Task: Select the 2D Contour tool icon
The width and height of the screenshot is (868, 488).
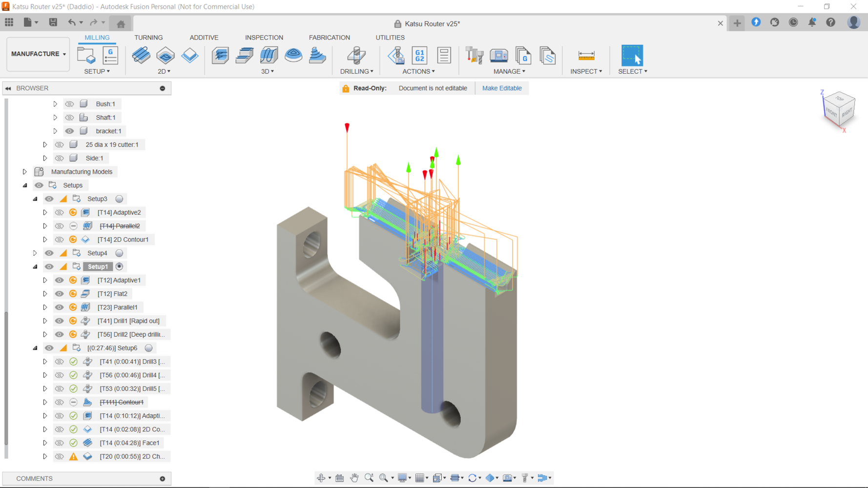Action: click(x=189, y=56)
